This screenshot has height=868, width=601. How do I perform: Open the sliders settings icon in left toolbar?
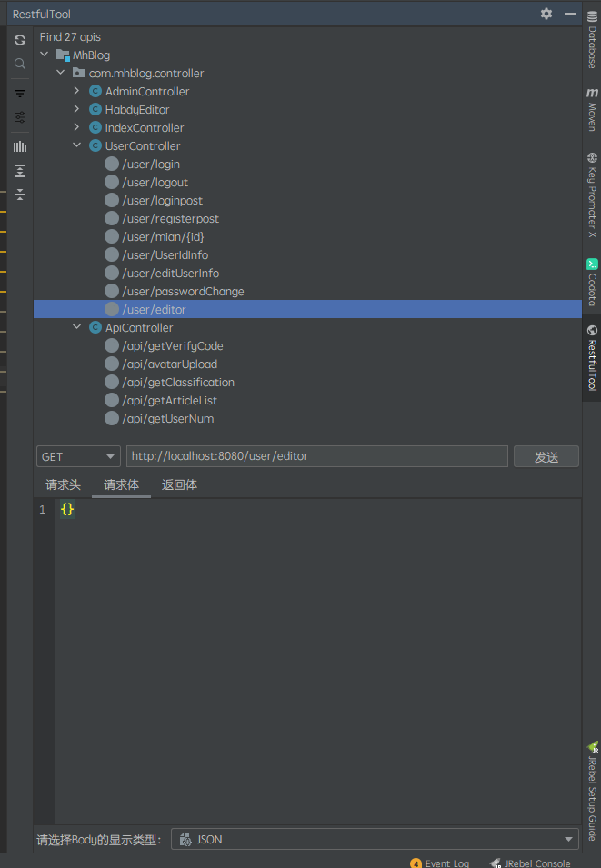click(x=20, y=117)
